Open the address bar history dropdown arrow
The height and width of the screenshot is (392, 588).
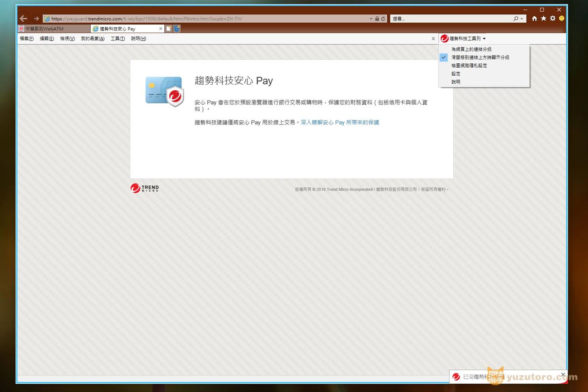tap(371, 19)
